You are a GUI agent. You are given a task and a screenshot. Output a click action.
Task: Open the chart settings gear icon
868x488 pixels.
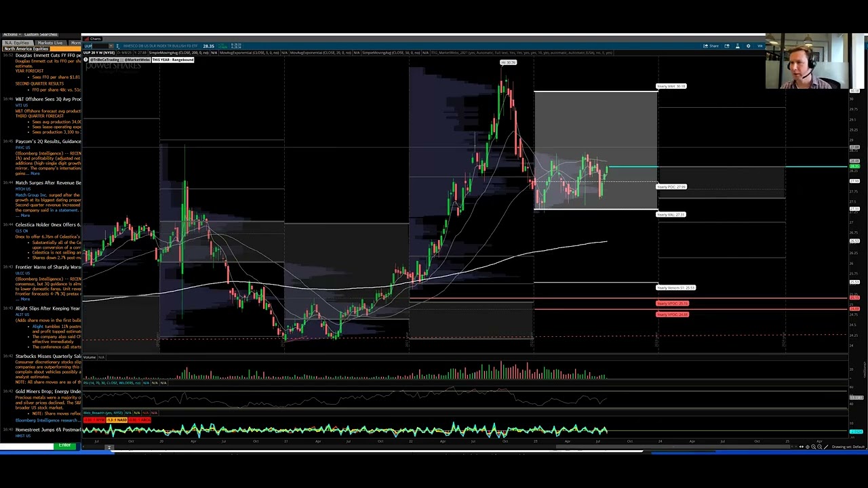(748, 46)
